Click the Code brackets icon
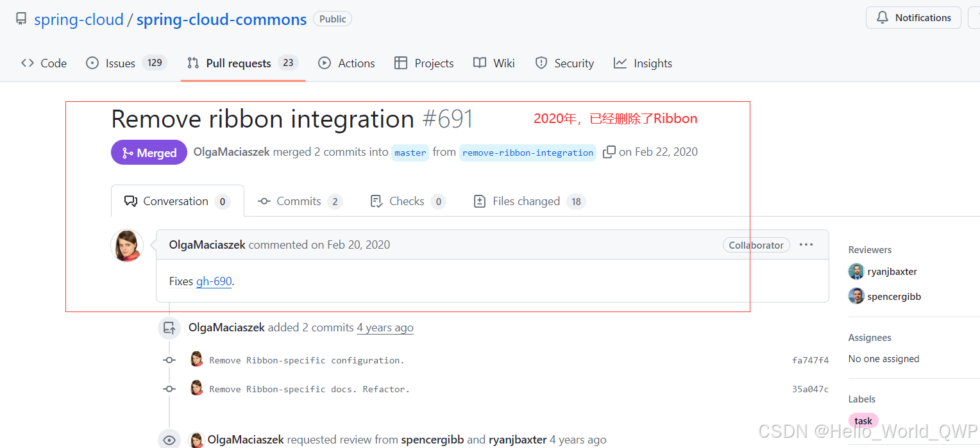 [28, 63]
